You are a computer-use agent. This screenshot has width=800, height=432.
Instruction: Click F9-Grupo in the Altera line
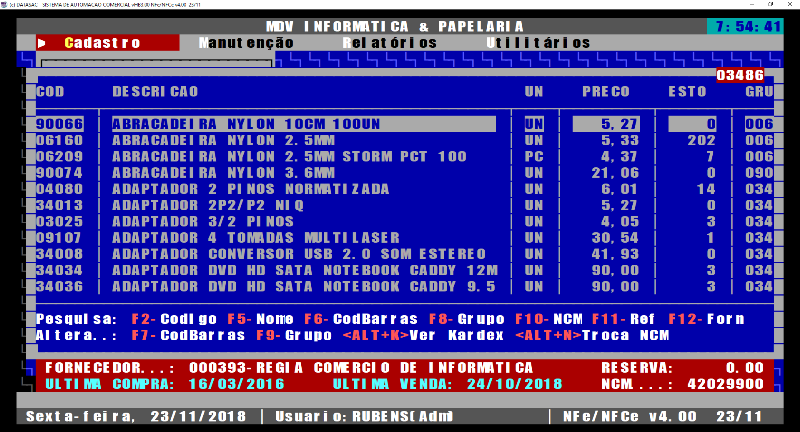(294, 336)
